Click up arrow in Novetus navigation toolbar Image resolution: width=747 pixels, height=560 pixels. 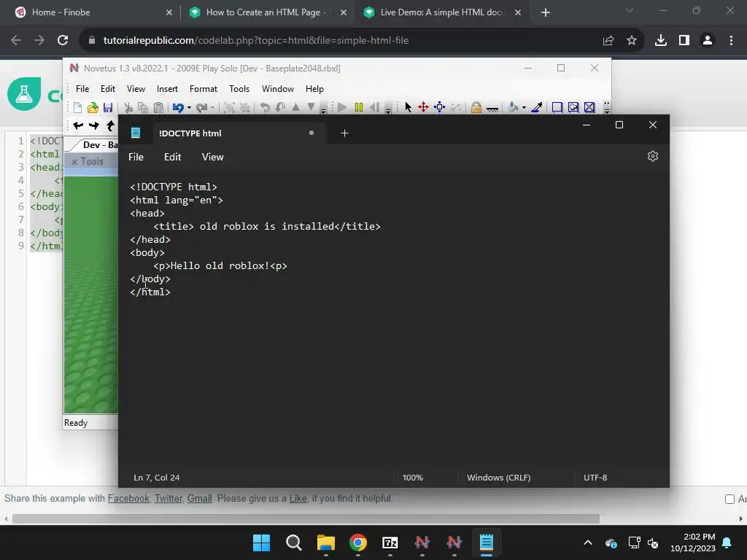point(111,125)
